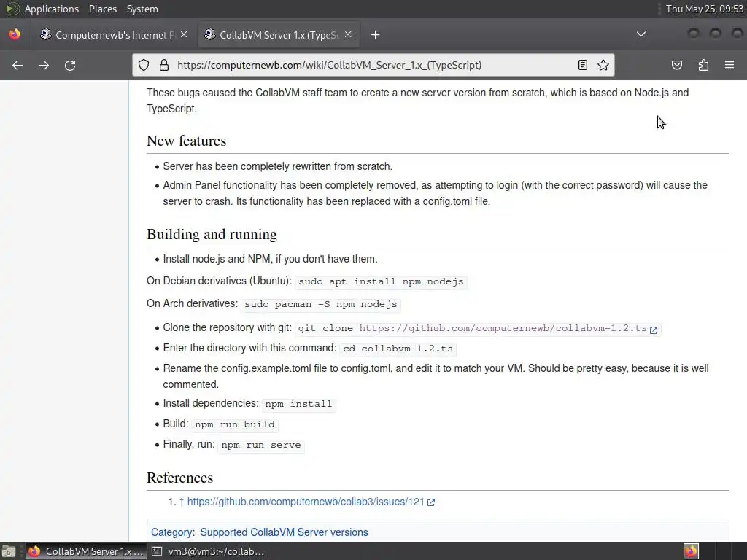Click the 'cd collabvm-1.2.ts' code
Image resolution: width=747 pixels, height=560 pixels.
[x=398, y=349]
